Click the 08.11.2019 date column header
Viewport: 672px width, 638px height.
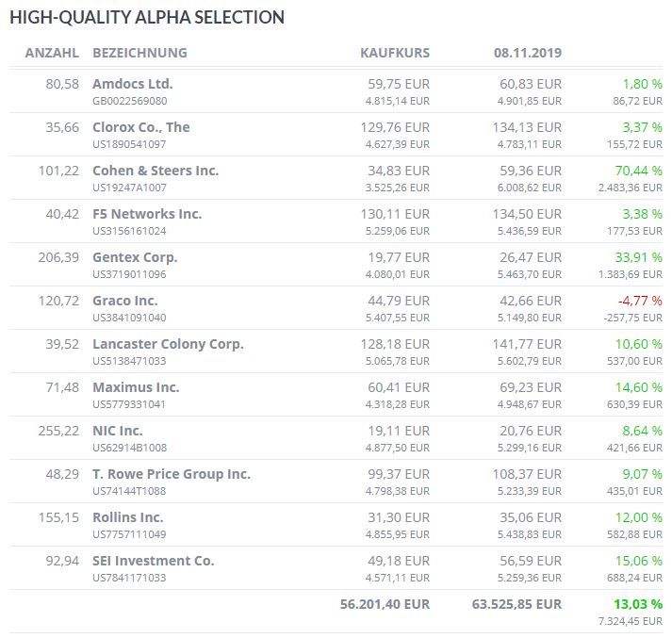point(528,53)
